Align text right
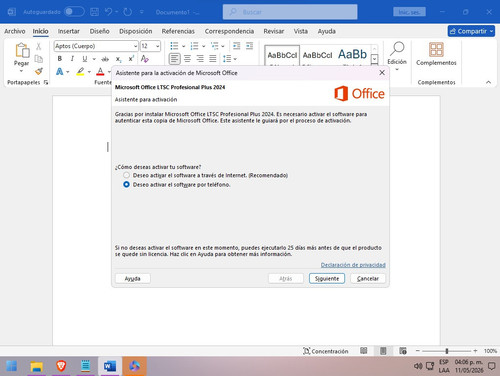Image resolution: width=500 pixels, height=376 pixels. click(x=200, y=59)
